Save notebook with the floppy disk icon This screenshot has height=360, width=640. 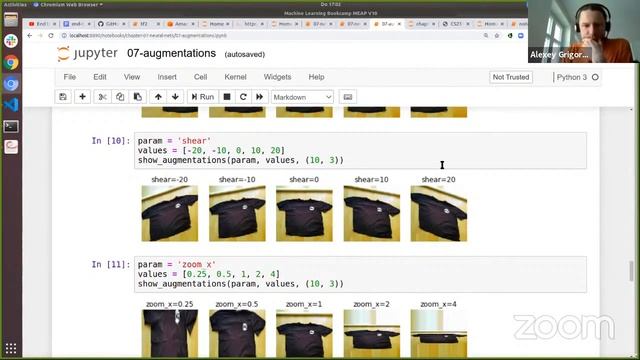coord(63,97)
